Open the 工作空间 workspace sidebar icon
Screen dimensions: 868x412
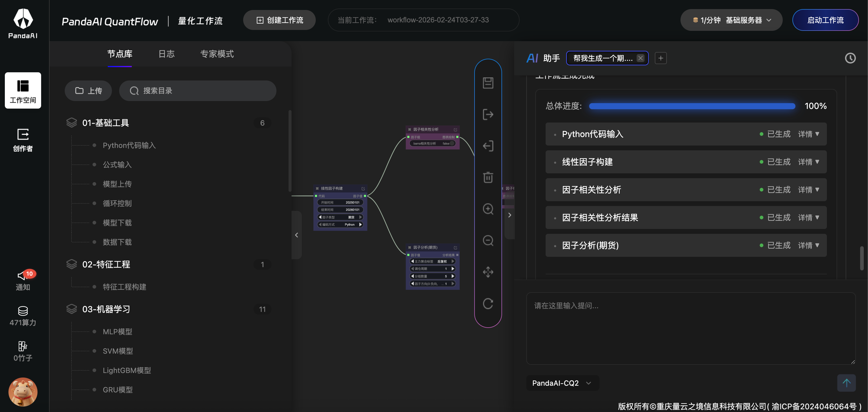click(23, 90)
